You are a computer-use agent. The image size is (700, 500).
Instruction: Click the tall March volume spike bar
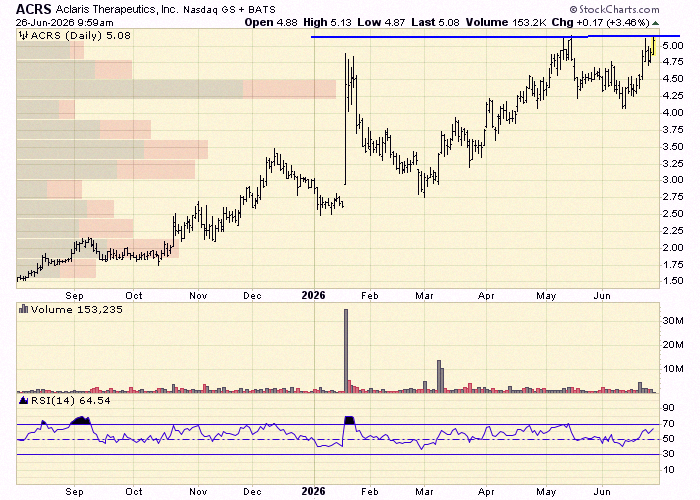pyautogui.click(x=439, y=376)
